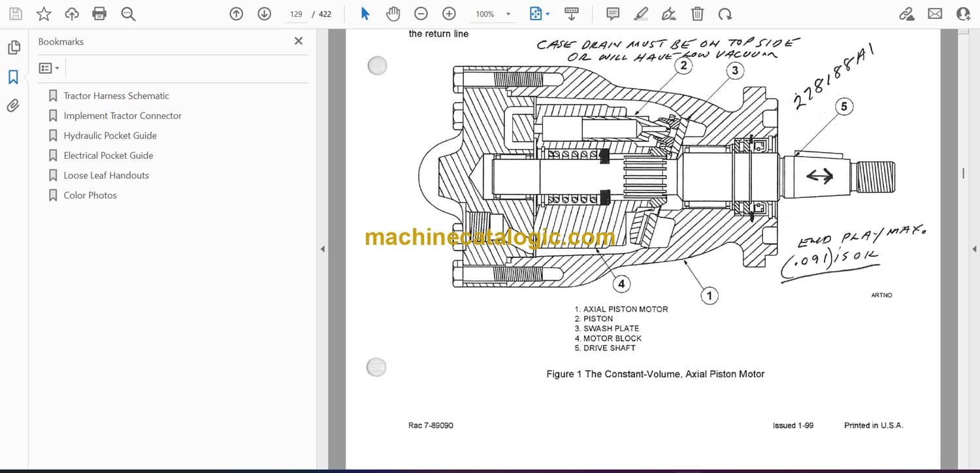The width and height of the screenshot is (980, 473).
Task: Click the Print file icon
Action: tap(99, 14)
